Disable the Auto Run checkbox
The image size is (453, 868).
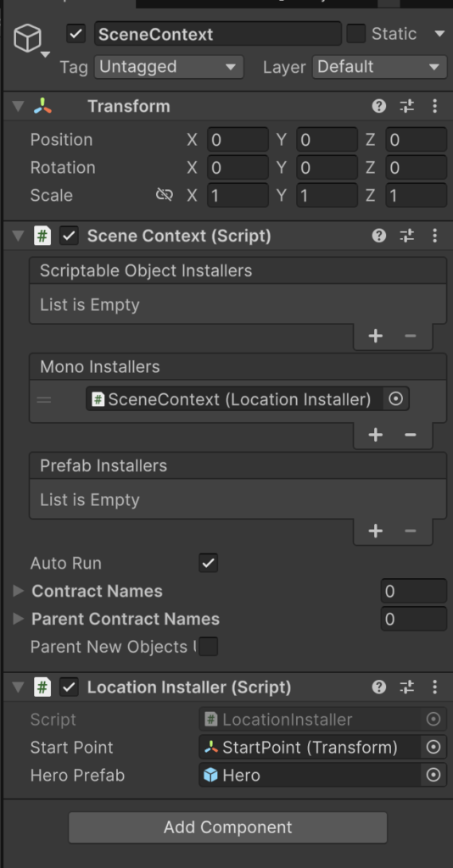pos(208,563)
